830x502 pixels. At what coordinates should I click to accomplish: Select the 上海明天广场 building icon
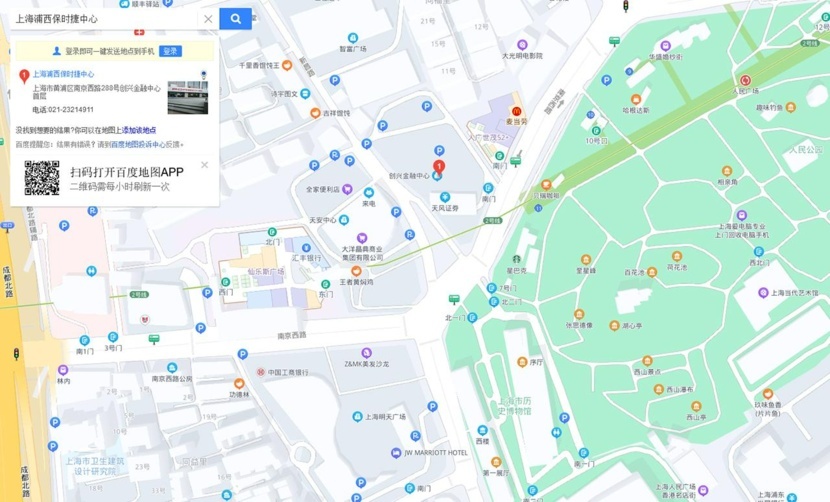coord(357,417)
